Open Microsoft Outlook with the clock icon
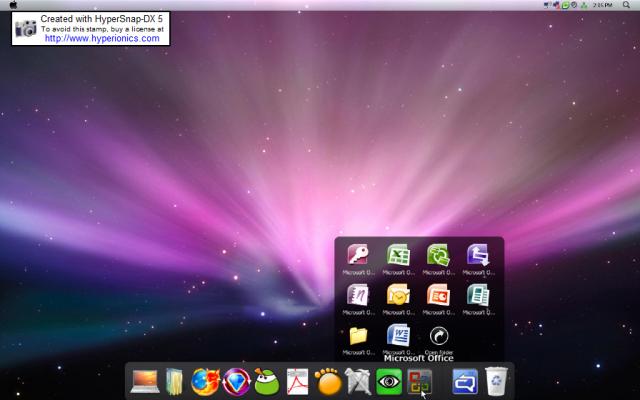The image size is (640, 400). (x=398, y=295)
